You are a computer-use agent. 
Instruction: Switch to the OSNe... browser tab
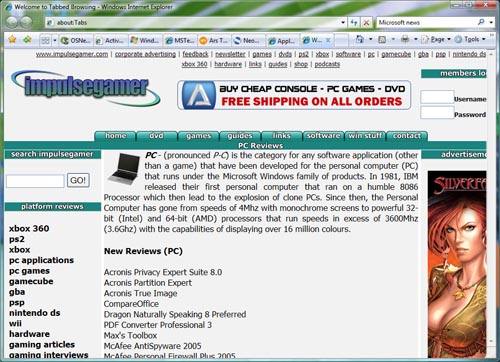pos(76,41)
